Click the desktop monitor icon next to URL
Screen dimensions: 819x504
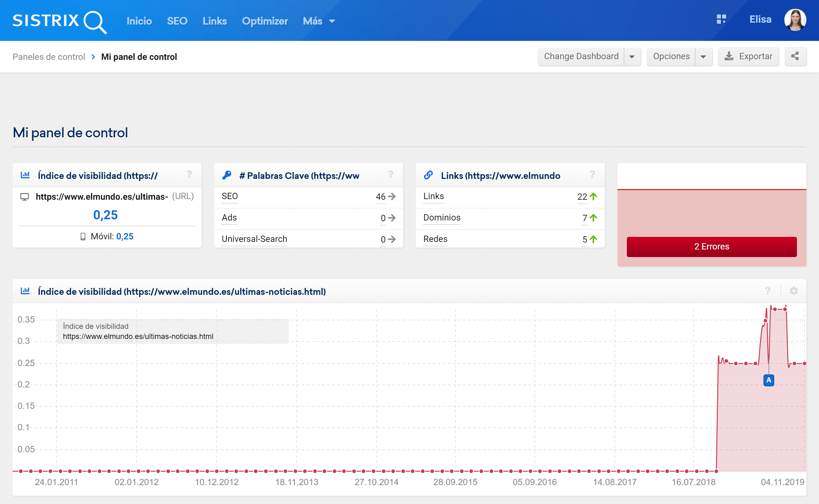(24, 197)
